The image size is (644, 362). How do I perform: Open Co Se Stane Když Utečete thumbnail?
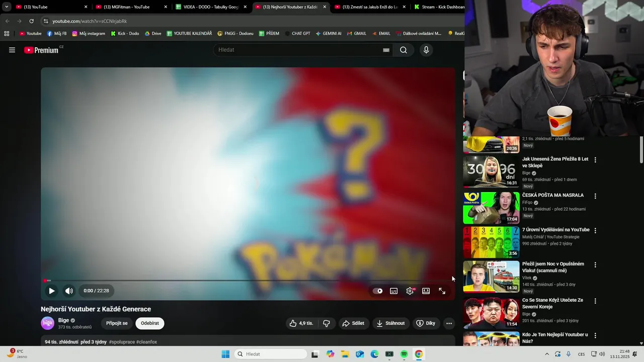(x=491, y=313)
